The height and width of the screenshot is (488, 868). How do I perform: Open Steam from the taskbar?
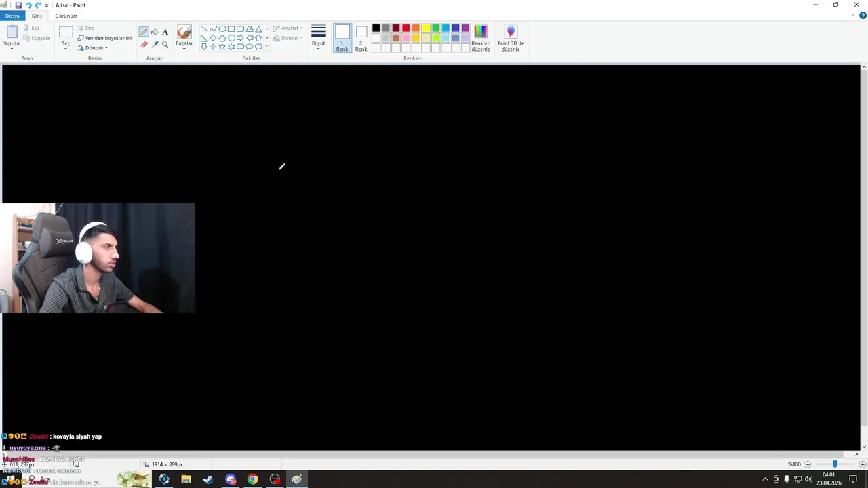click(x=208, y=479)
